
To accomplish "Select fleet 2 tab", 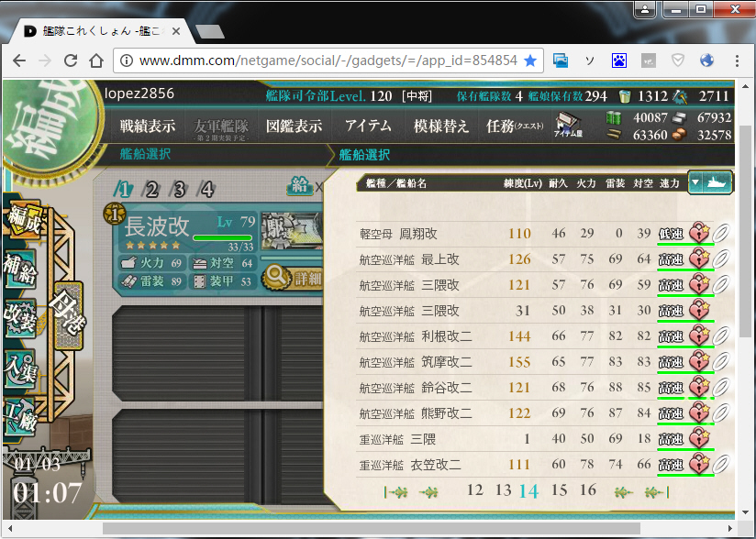I will click(151, 190).
